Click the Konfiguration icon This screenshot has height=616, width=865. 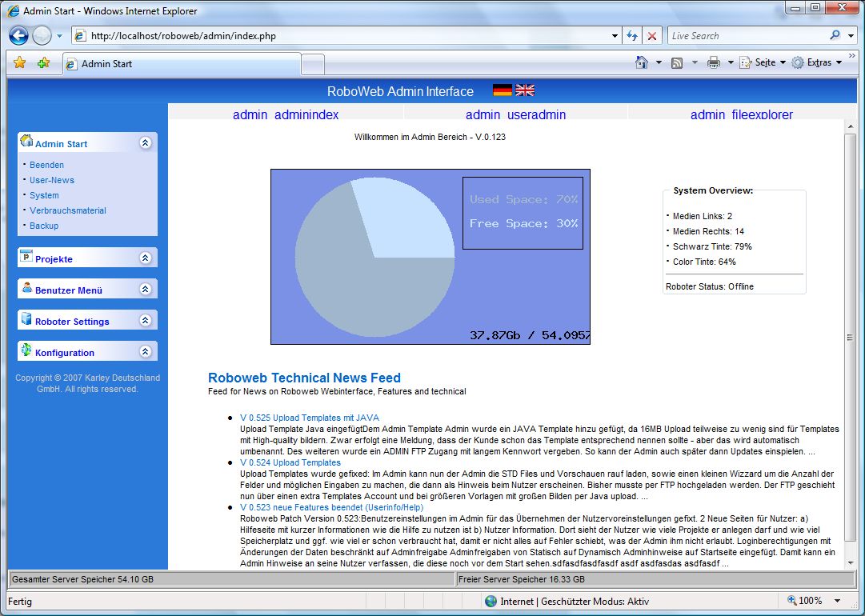click(26, 350)
